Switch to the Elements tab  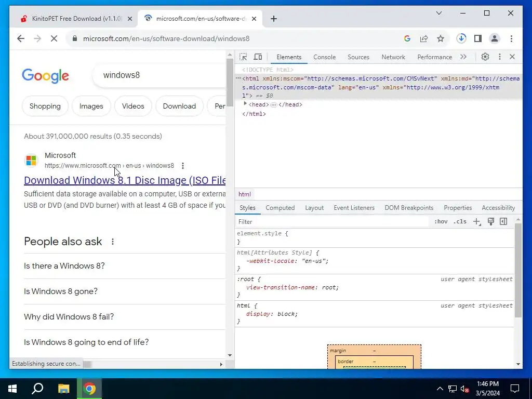[289, 57]
